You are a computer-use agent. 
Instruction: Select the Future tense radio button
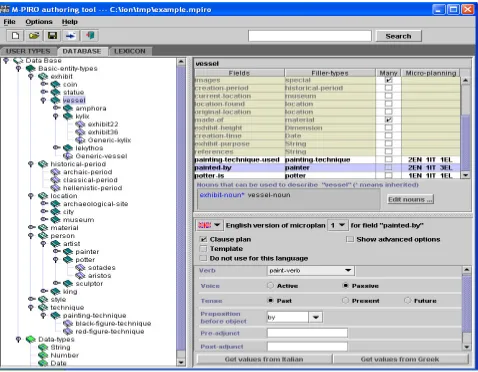407,301
